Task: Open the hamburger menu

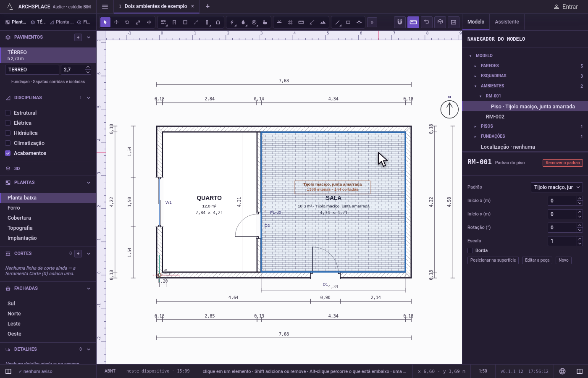Action: coord(105,6)
